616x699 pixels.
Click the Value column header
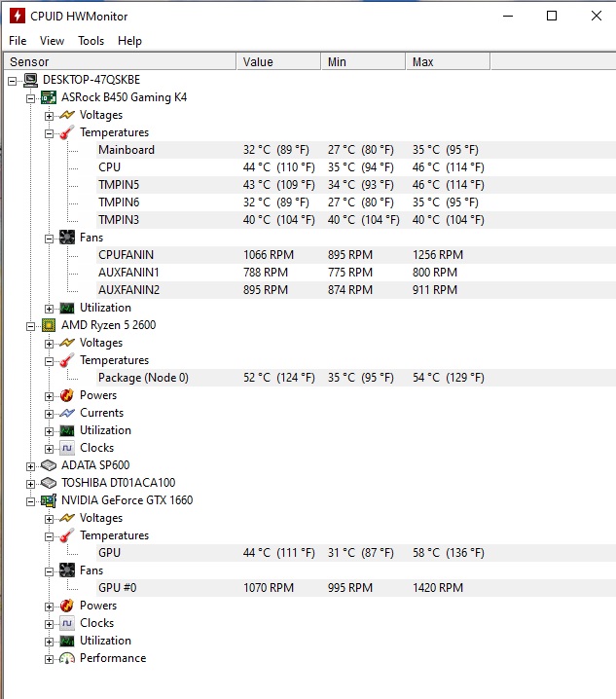[278, 61]
